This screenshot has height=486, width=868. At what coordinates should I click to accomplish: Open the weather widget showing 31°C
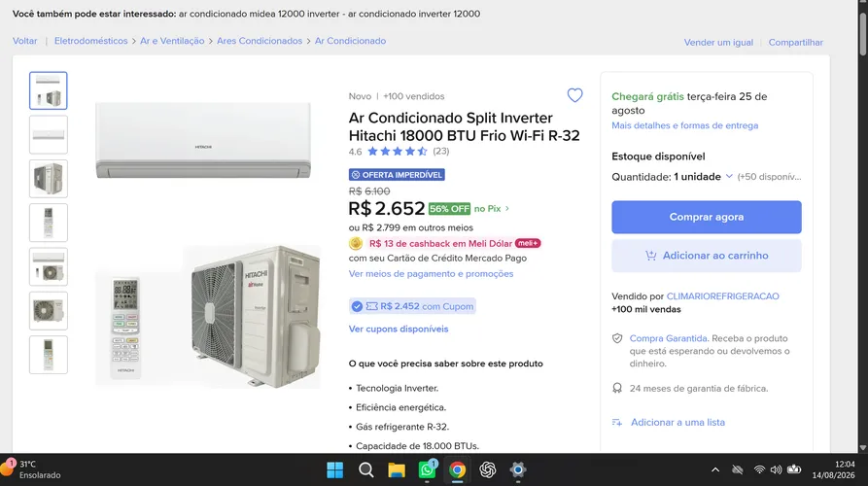31,469
